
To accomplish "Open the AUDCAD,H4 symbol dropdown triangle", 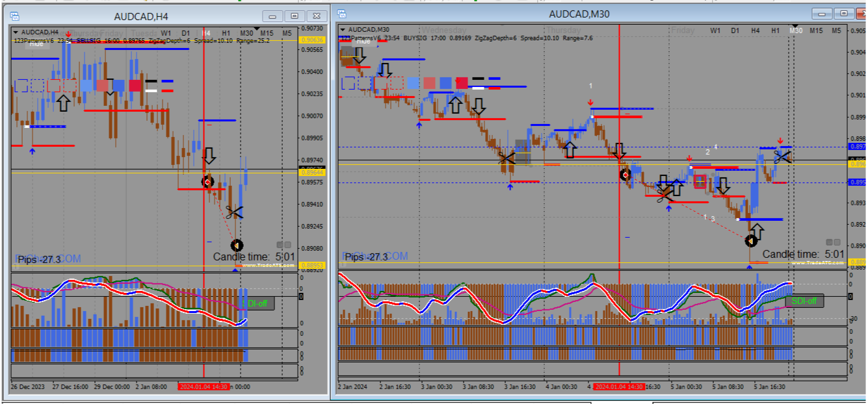I will [x=16, y=32].
